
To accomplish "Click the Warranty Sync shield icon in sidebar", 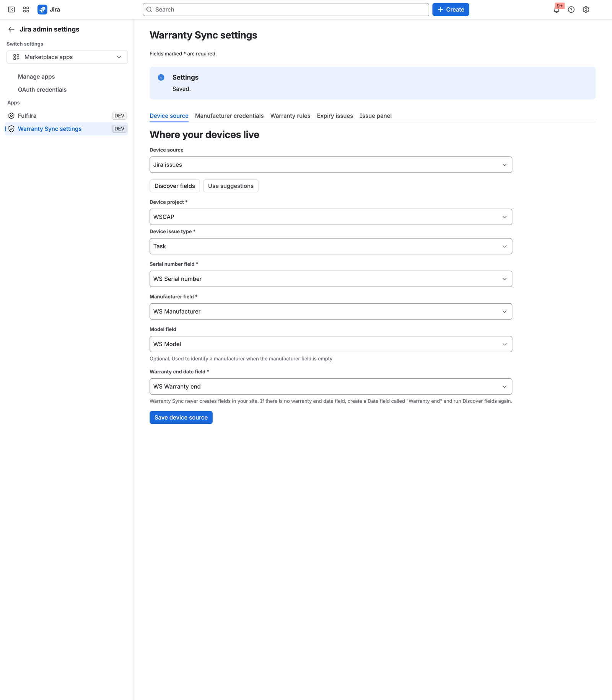I will click(11, 129).
